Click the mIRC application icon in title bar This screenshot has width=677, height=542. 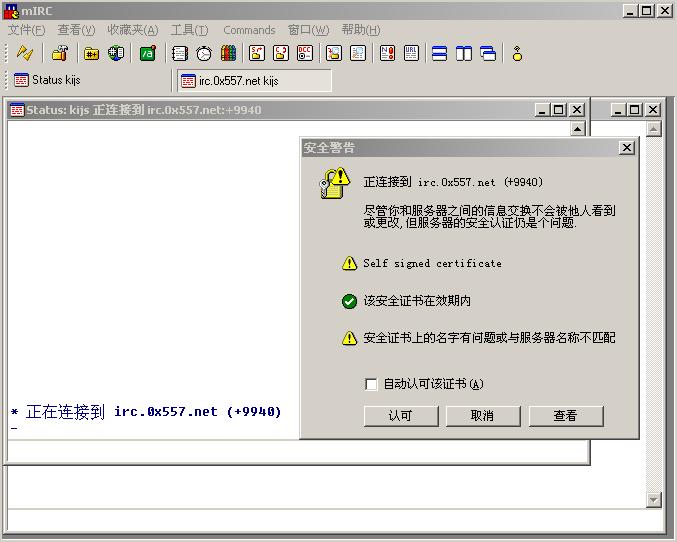point(12,11)
